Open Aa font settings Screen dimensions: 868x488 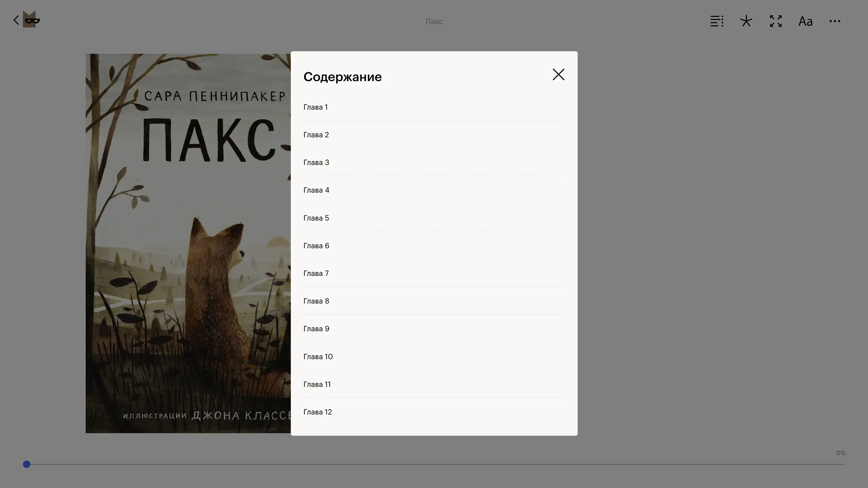[x=805, y=21]
